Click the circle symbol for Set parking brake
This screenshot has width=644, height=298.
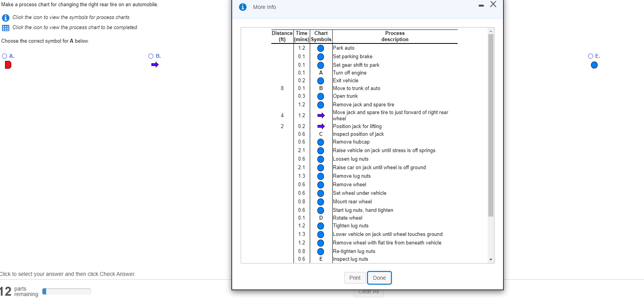321,57
